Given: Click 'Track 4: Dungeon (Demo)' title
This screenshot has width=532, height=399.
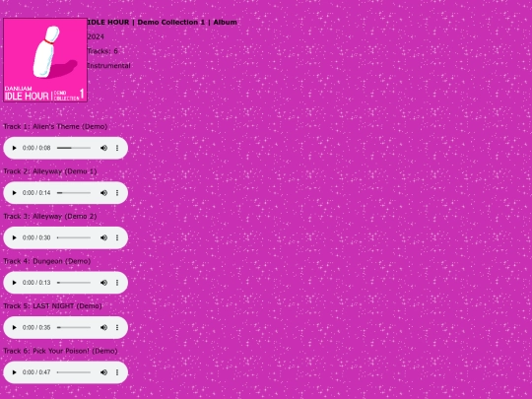Looking at the screenshot, I should pos(47,261).
